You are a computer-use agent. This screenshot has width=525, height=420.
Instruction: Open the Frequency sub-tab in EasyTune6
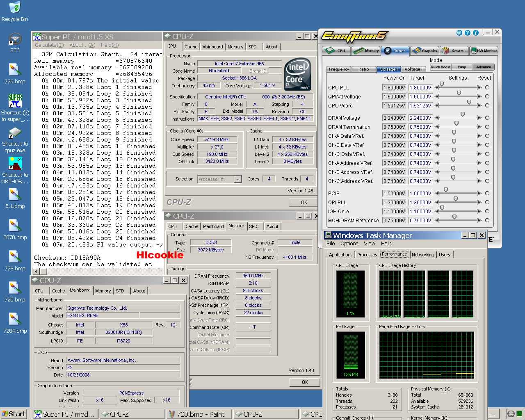tap(339, 69)
